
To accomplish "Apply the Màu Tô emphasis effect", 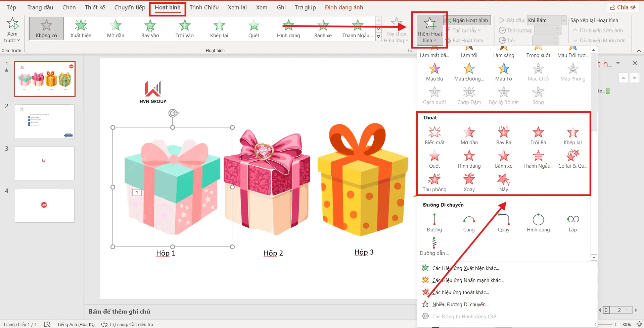I will 503,72.
